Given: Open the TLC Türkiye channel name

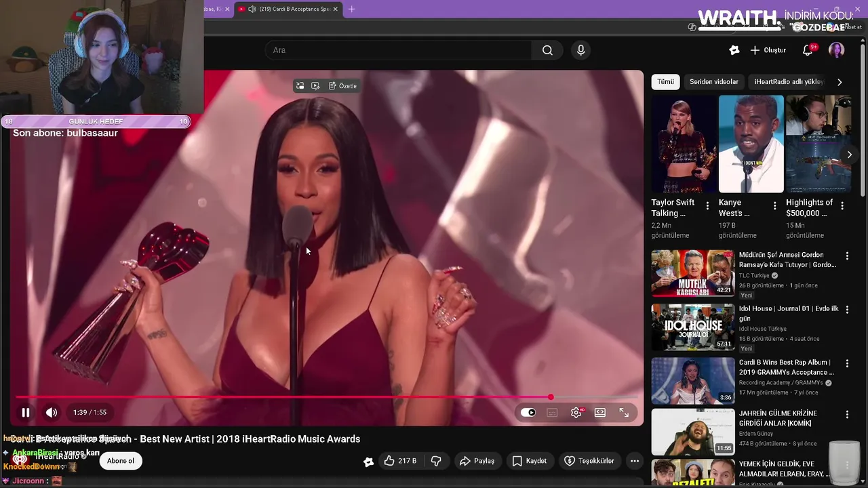Looking at the screenshot, I should coord(754,276).
